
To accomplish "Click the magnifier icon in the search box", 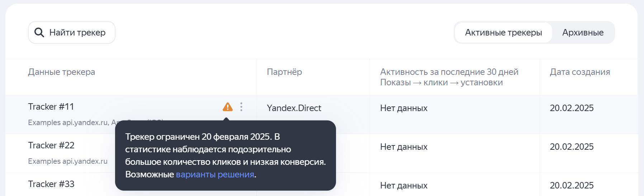I will [x=39, y=33].
